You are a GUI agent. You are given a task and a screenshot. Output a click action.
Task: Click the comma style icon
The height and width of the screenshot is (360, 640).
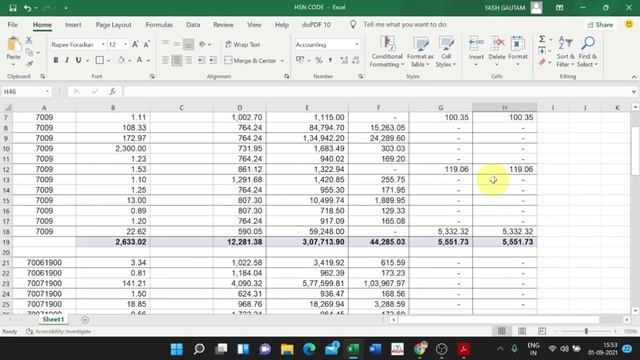tap(330, 60)
